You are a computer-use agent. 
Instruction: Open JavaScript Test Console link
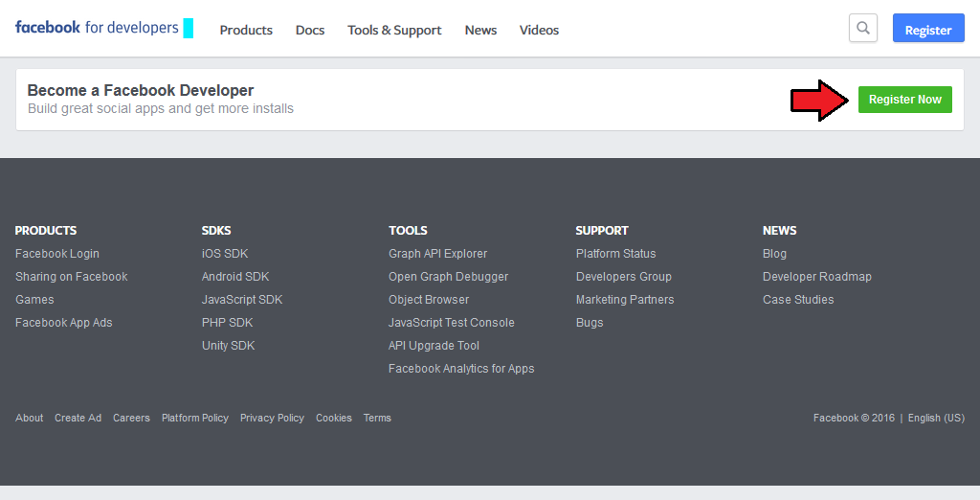[x=452, y=323]
